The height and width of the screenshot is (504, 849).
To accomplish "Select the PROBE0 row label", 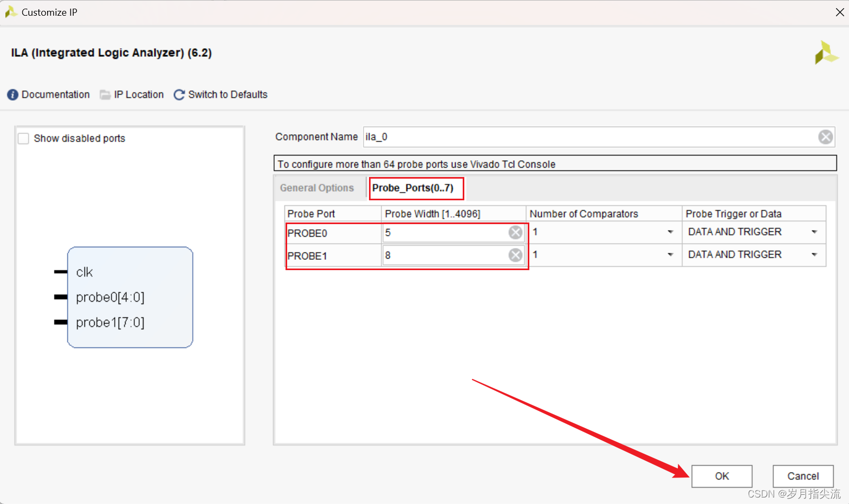I will pyautogui.click(x=307, y=233).
